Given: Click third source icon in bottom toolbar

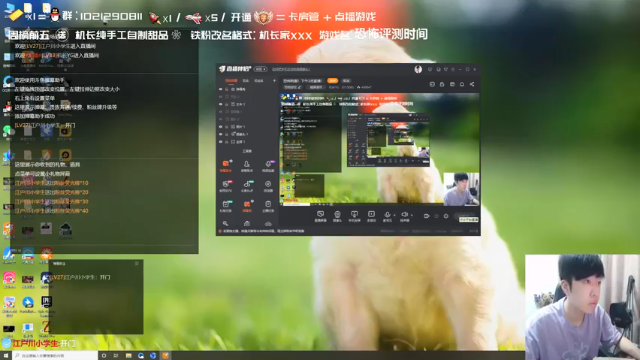Looking at the screenshot, I should point(354,216).
